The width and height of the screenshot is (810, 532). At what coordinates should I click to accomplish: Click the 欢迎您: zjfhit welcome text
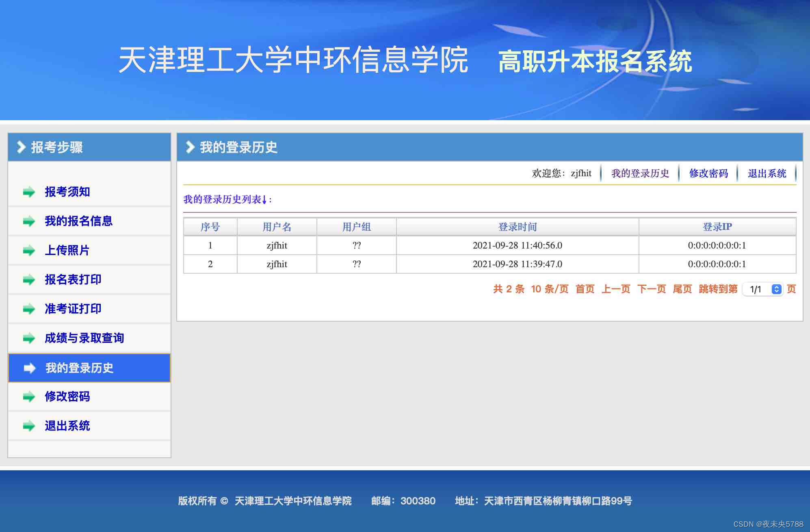562,173
